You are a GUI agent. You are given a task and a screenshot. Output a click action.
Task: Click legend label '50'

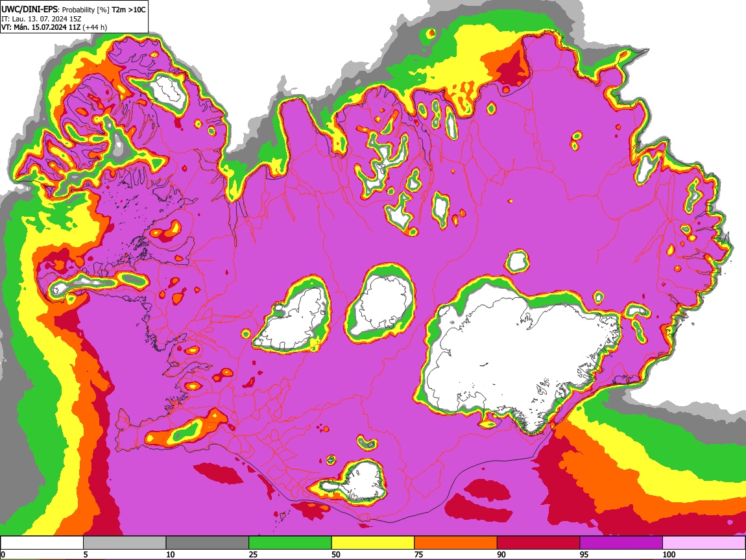coord(336,554)
